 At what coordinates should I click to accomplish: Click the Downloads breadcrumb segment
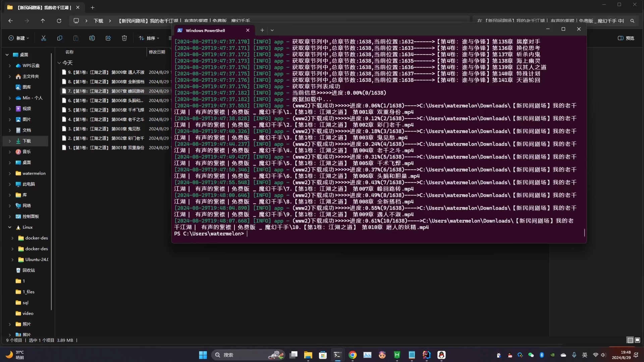click(x=98, y=21)
